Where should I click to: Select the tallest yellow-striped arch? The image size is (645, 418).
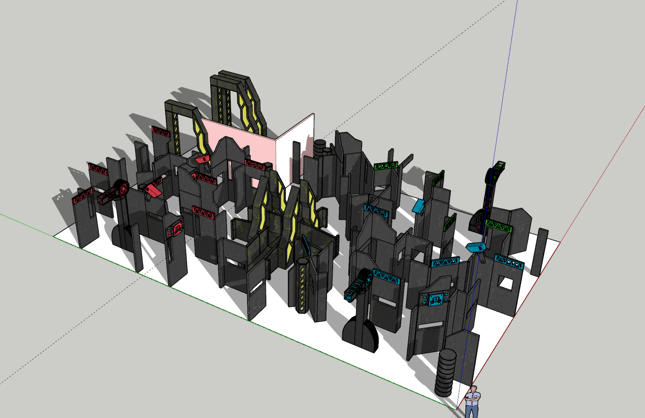coord(237,102)
